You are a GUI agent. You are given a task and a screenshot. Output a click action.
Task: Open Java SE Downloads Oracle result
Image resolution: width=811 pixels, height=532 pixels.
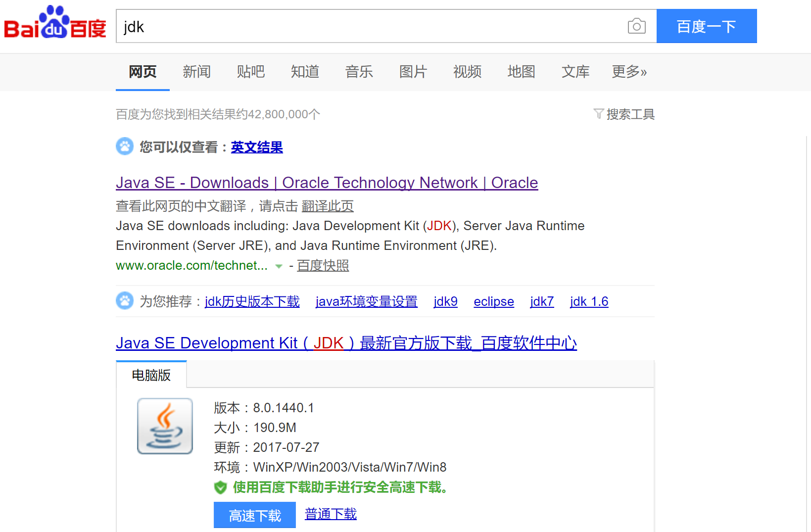point(327,183)
